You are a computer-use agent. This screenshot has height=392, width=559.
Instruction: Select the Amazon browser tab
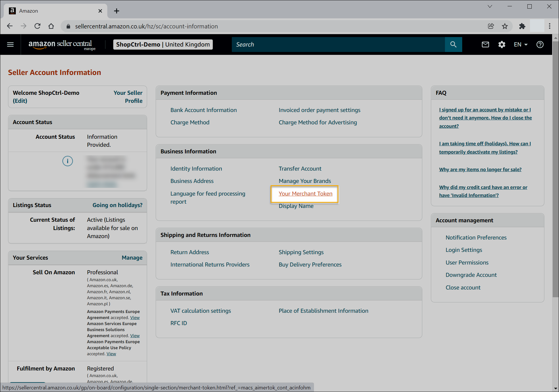point(55,11)
